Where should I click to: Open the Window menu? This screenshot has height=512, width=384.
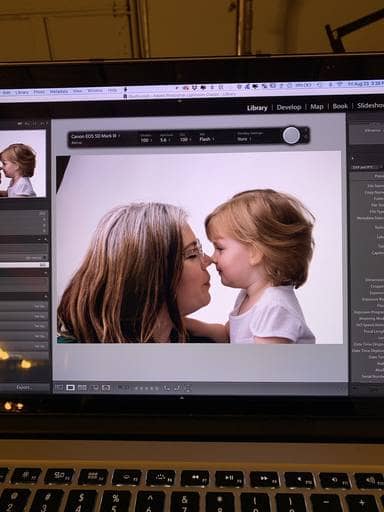95,91
